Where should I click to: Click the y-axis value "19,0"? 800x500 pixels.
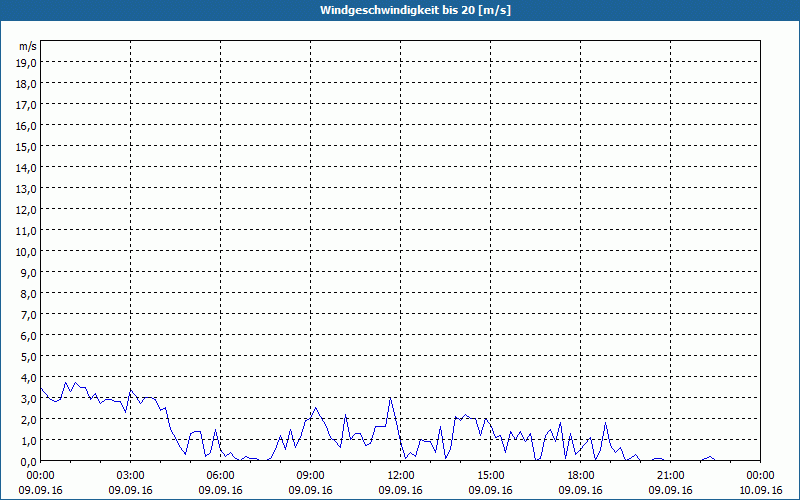(27, 63)
